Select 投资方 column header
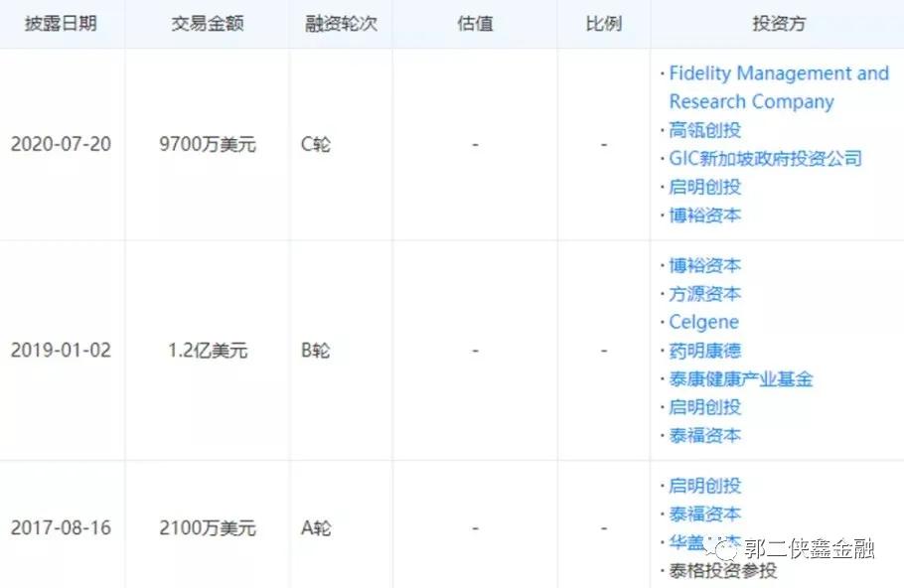 pos(778,24)
